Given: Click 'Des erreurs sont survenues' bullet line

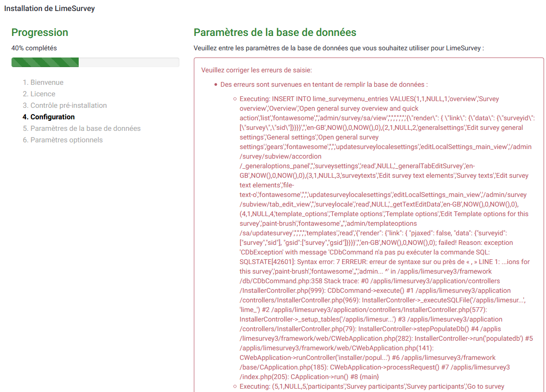Looking at the screenshot, I should tap(324, 84).
